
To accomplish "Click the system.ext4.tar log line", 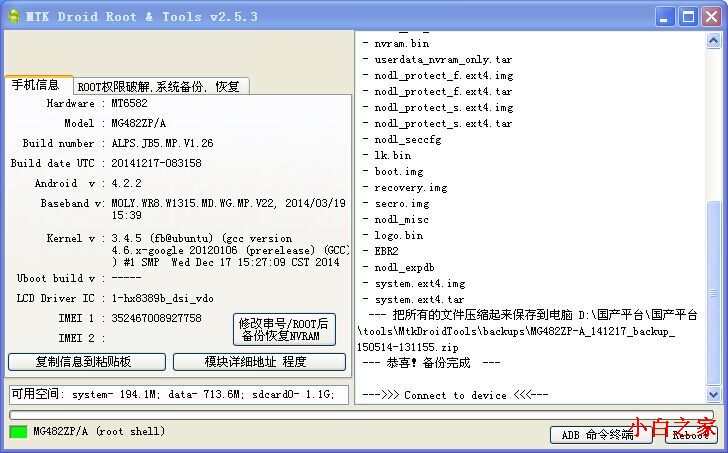I will [x=413, y=299].
